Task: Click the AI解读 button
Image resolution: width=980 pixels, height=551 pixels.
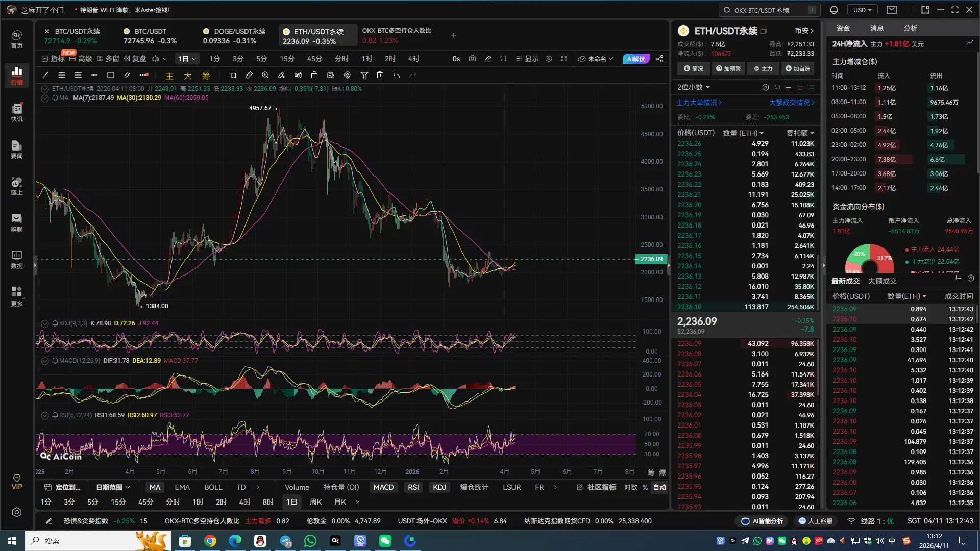Action: (636, 59)
